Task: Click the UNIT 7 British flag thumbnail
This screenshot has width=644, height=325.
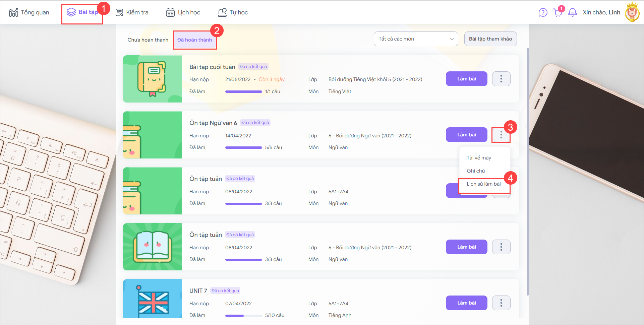Action: (x=153, y=299)
